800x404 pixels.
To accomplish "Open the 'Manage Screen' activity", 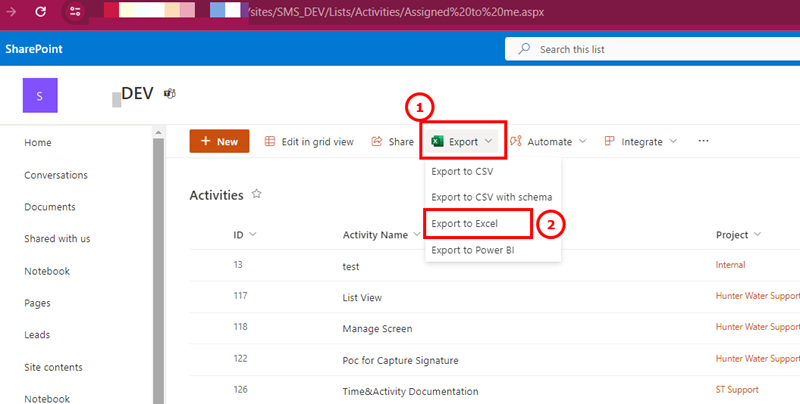I will click(x=378, y=329).
